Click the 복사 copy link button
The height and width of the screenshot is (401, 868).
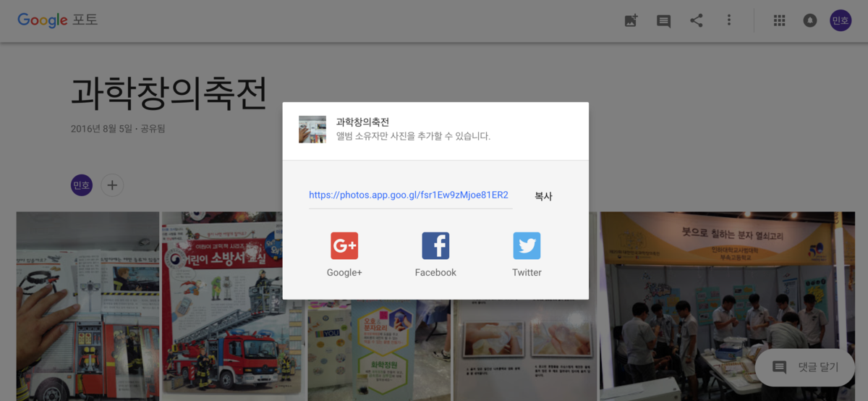pos(543,196)
